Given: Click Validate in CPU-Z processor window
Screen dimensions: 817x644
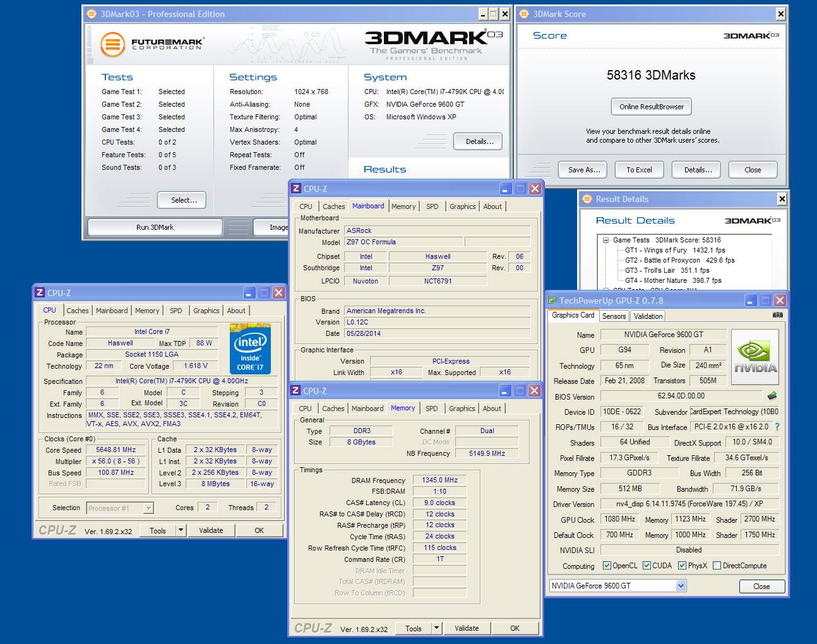Looking at the screenshot, I should [x=211, y=530].
